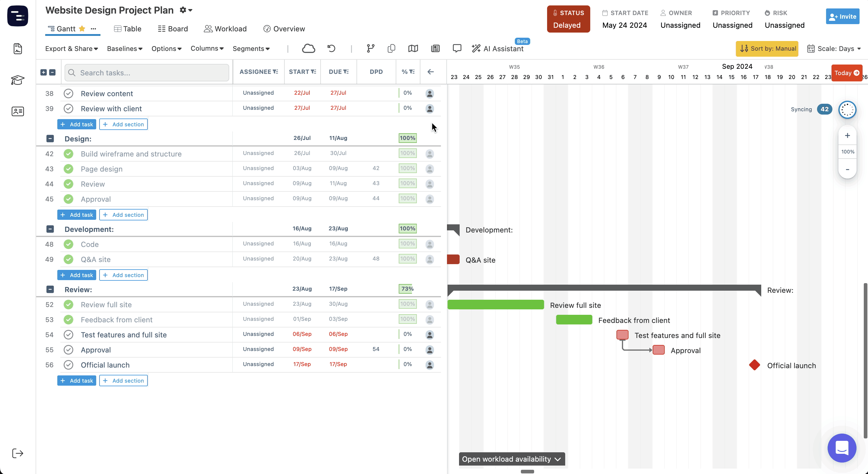Click the cloud sync icon in toolbar
The width and height of the screenshot is (868, 474).
[x=308, y=49]
